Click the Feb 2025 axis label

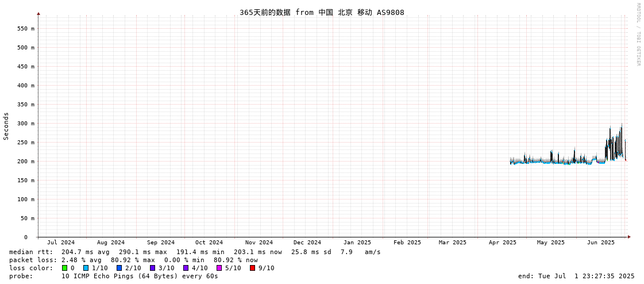point(407,243)
